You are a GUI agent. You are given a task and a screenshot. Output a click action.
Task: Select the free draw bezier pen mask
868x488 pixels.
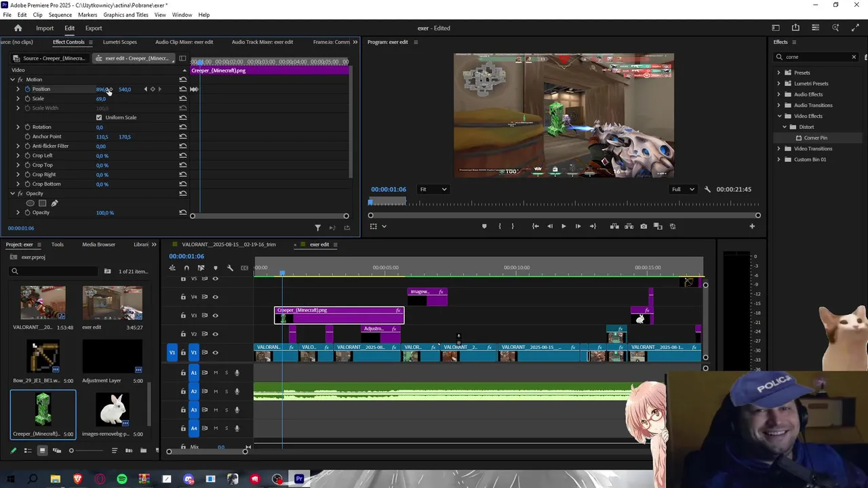(x=54, y=203)
